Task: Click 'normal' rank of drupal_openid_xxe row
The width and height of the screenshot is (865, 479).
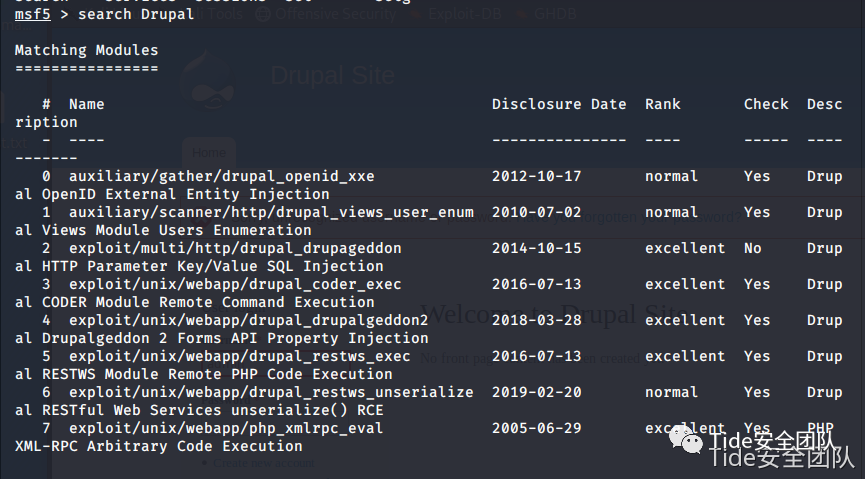Action: 671,177
